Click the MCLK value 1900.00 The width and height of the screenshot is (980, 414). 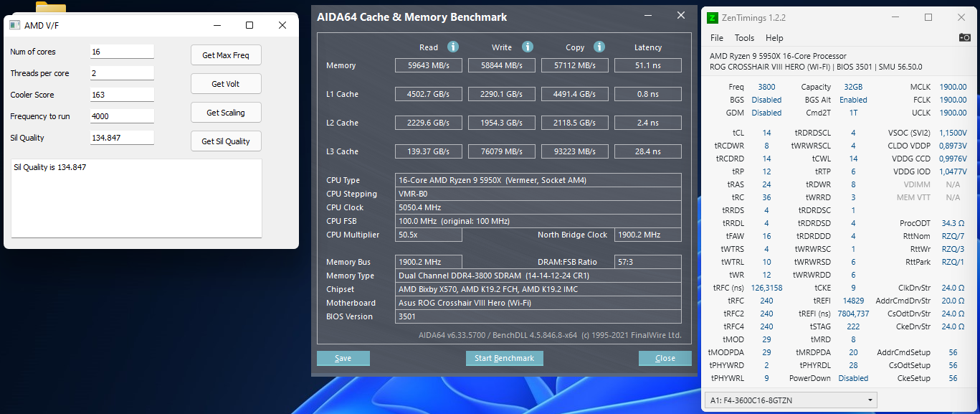(953, 87)
